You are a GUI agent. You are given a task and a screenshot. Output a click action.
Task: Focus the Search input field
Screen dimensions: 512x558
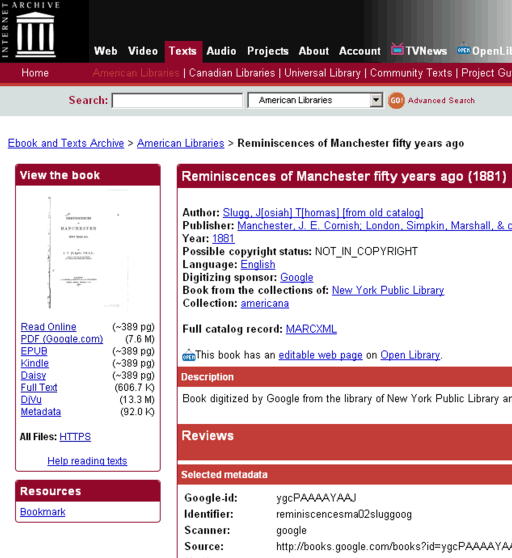coord(177,100)
